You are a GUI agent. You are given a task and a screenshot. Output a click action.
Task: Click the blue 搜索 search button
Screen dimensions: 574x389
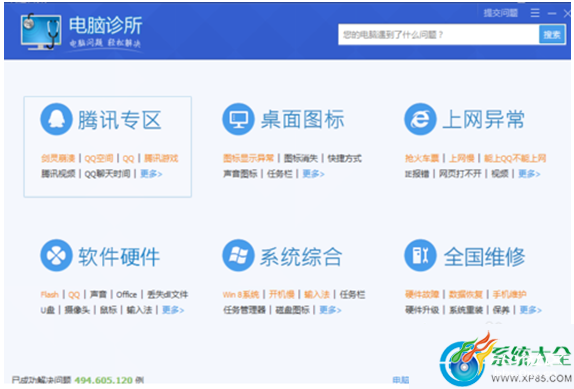[x=552, y=35]
